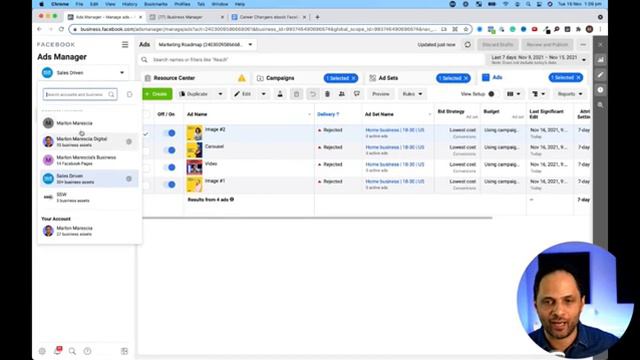The width and height of the screenshot is (640, 360).
Task: Select the SSW business account
Action: (89, 197)
